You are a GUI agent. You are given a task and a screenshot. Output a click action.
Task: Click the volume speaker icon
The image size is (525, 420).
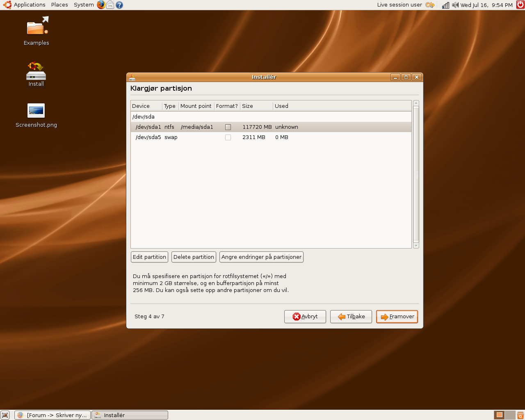point(455,5)
